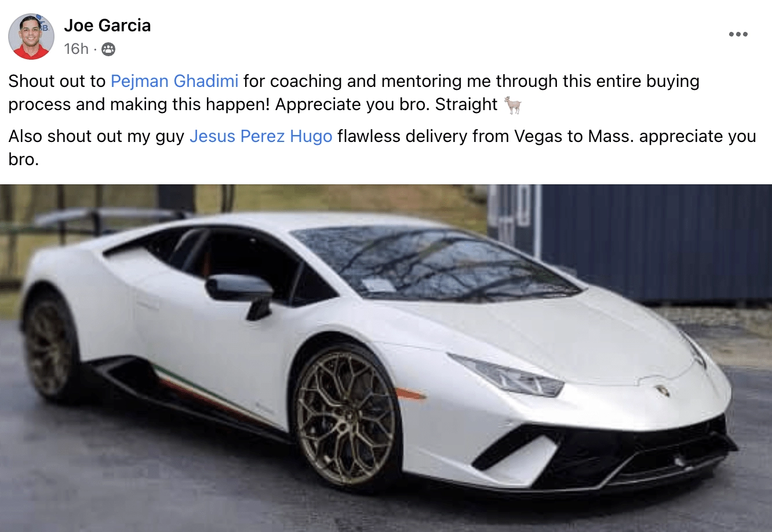Click the car's headlight in the photo
The image size is (772, 532).
pyautogui.click(x=507, y=374)
